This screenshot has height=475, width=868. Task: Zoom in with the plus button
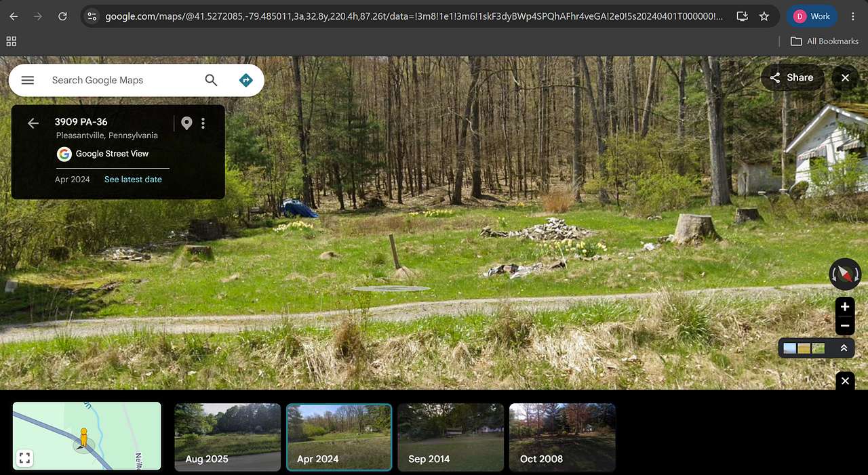click(845, 307)
